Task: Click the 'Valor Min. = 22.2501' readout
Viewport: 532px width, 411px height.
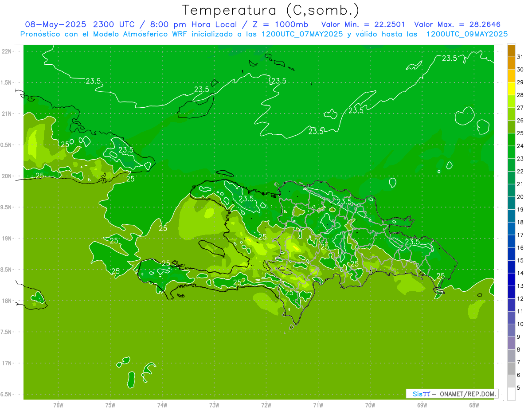Action: click(x=363, y=24)
